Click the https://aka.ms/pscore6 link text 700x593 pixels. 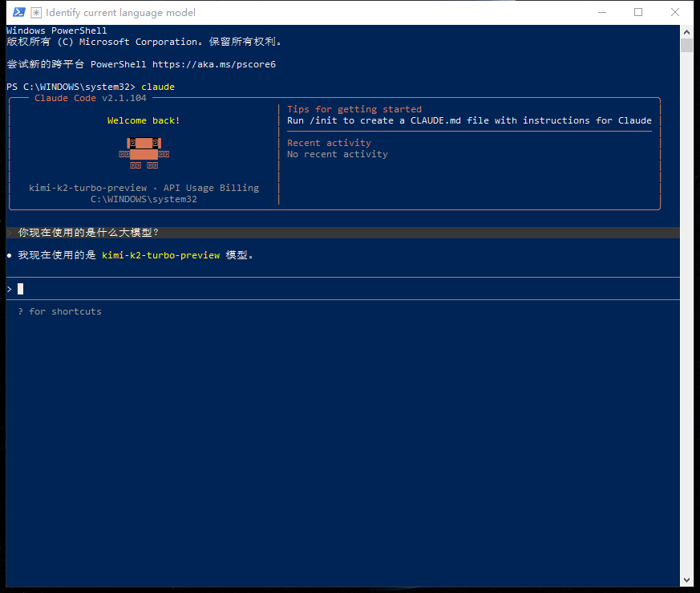(214, 64)
